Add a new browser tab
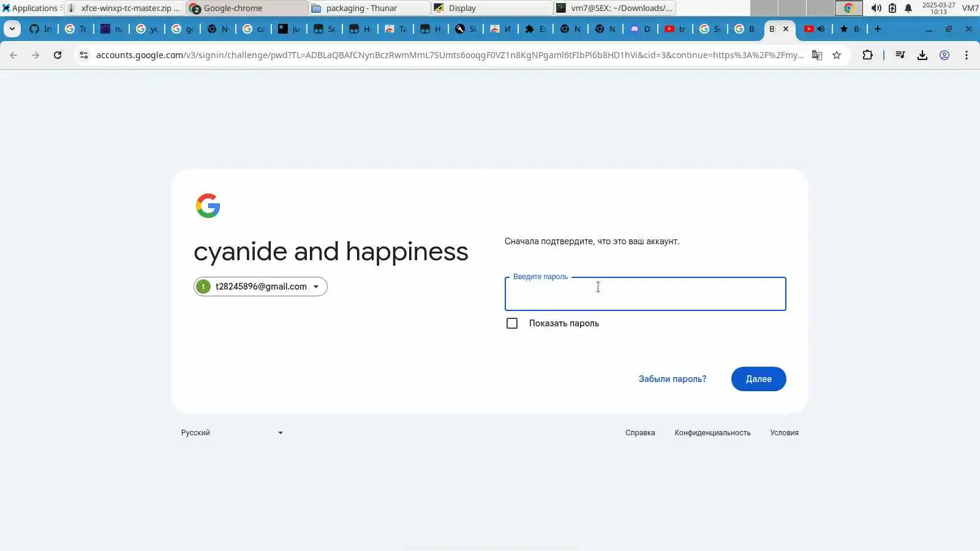 [878, 29]
